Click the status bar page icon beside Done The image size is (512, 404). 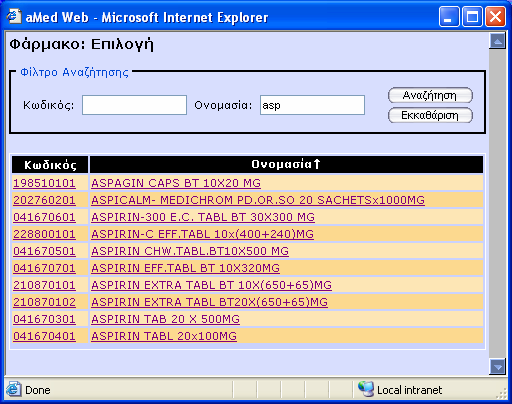(14, 389)
